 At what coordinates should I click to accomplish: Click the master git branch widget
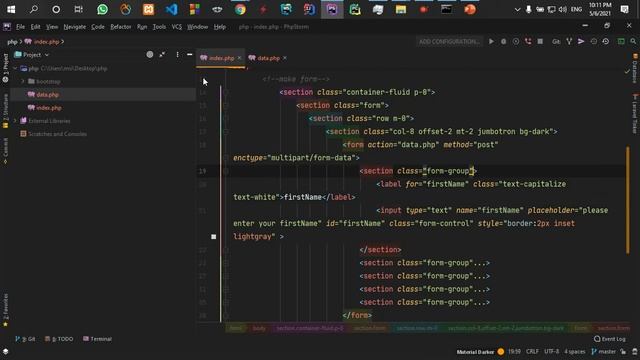click(x=603, y=352)
